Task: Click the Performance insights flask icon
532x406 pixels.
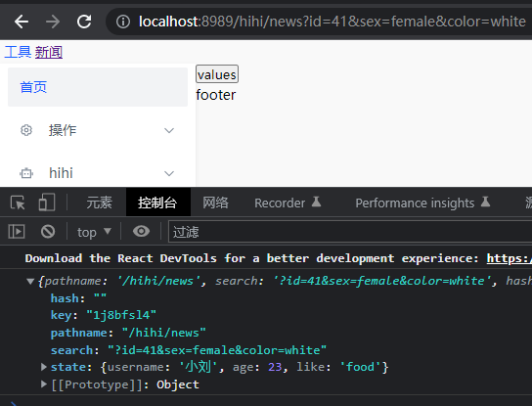Action: pyautogui.click(x=485, y=202)
